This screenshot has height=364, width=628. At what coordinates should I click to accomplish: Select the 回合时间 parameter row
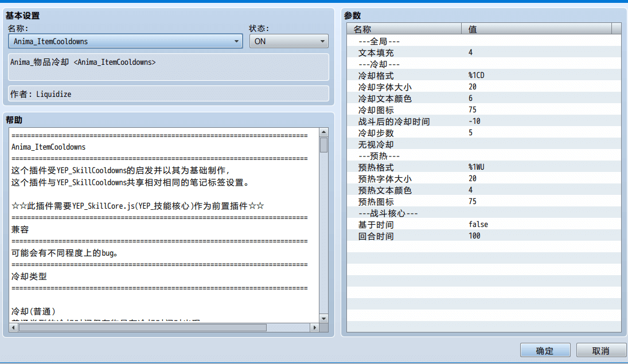coord(484,236)
